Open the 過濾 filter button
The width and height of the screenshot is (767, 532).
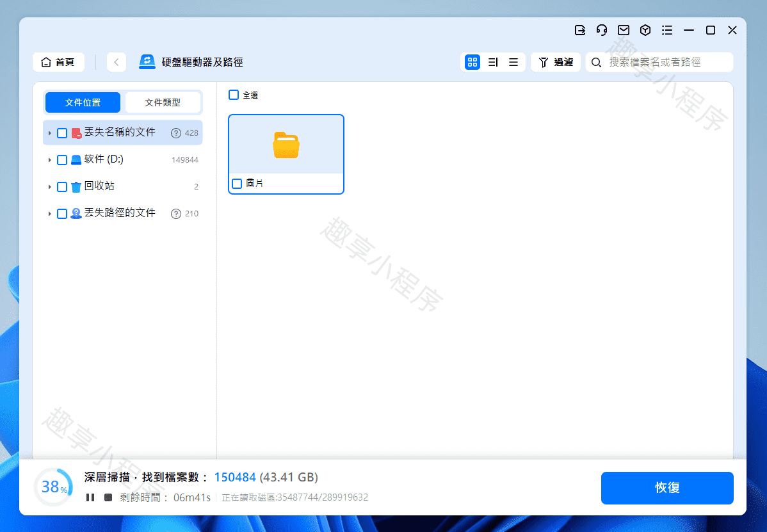pyautogui.click(x=556, y=62)
